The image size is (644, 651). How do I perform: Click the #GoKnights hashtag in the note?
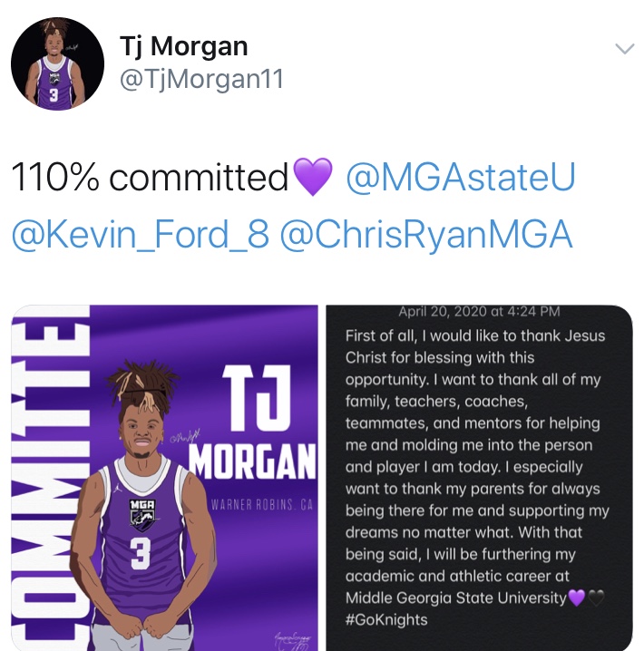coord(386,620)
